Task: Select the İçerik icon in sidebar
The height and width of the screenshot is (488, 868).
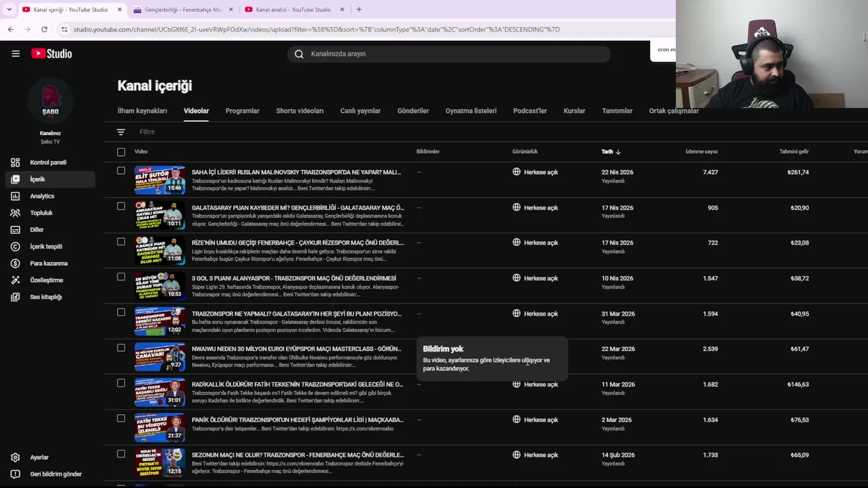Action: (x=15, y=180)
